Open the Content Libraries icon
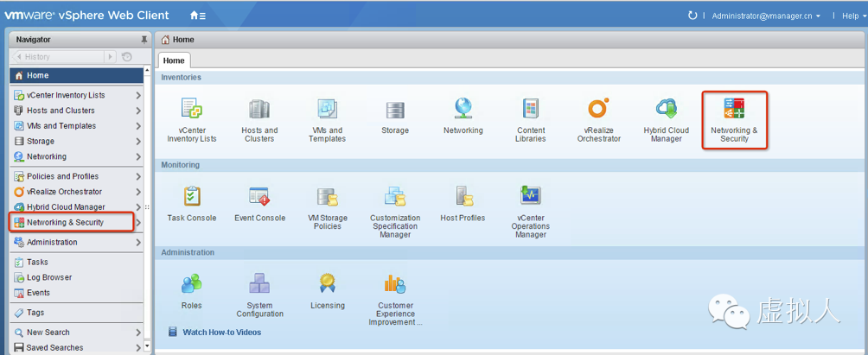Screen dimensions: 868x355 click(530, 109)
